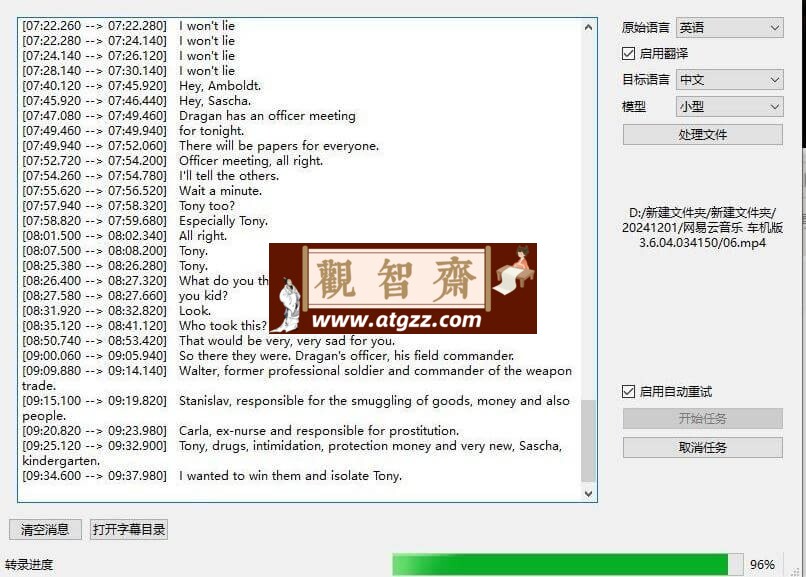The image size is (806, 577).
Task: Click the line 'Dragan has an officer meeting'
Action: point(267,116)
